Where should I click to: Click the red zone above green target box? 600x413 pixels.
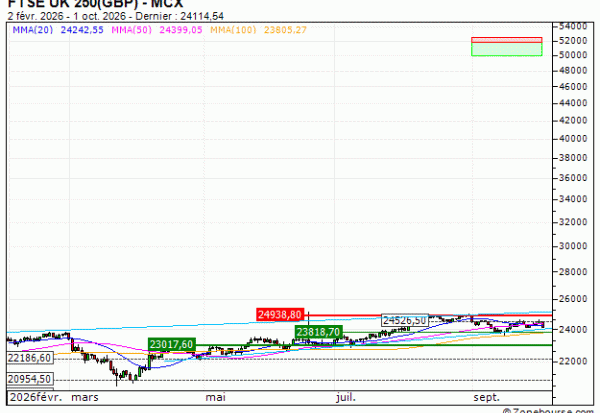tap(507, 40)
